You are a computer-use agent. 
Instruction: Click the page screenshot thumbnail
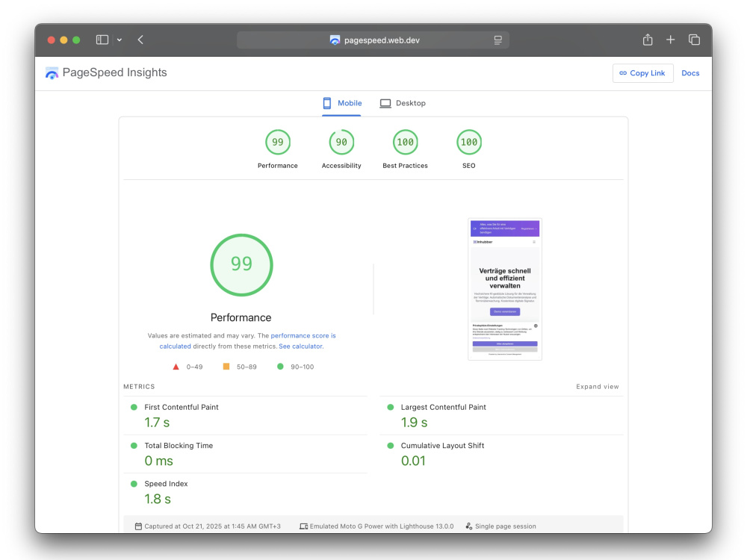click(505, 289)
